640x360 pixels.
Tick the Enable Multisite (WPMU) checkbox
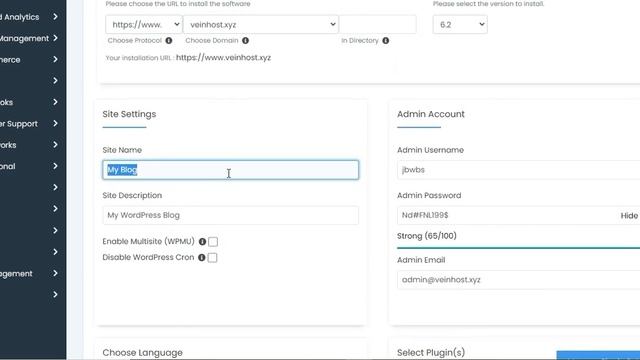(x=213, y=242)
